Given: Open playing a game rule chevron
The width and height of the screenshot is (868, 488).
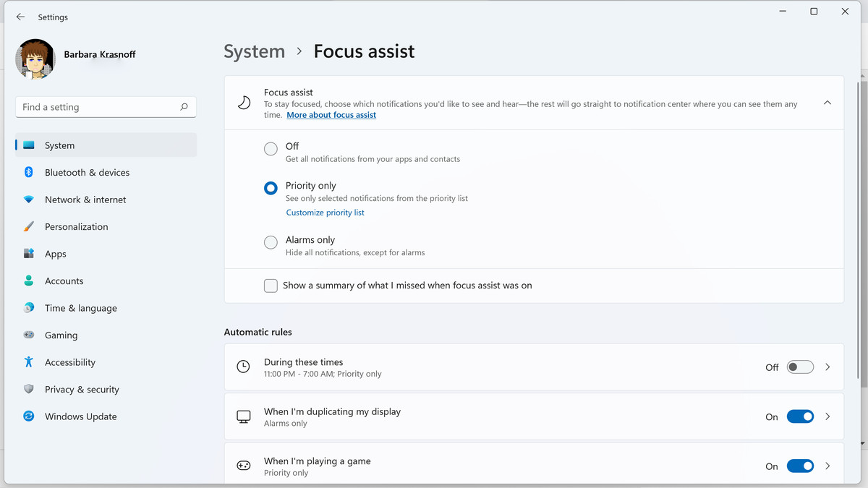Looking at the screenshot, I should click(x=827, y=466).
